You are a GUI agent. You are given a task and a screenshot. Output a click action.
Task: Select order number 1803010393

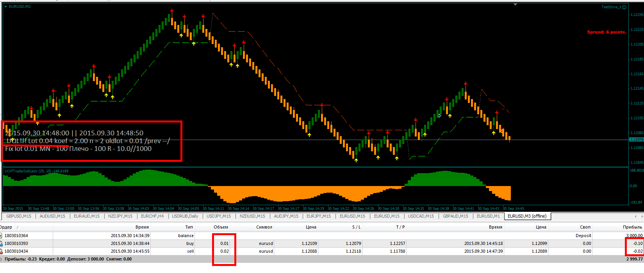pos(16,243)
